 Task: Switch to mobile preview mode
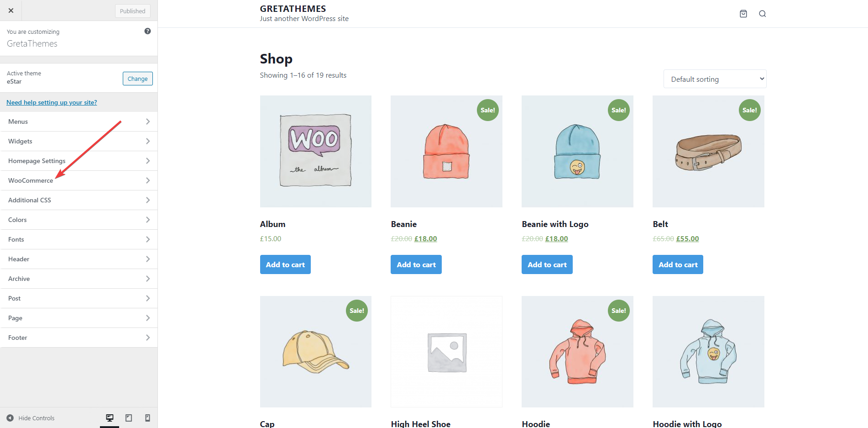point(147,417)
